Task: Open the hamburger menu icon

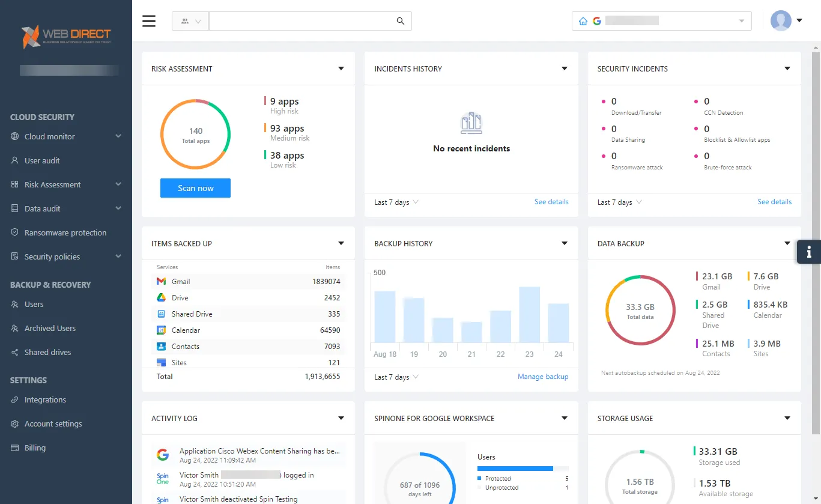Action: click(149, 21)
